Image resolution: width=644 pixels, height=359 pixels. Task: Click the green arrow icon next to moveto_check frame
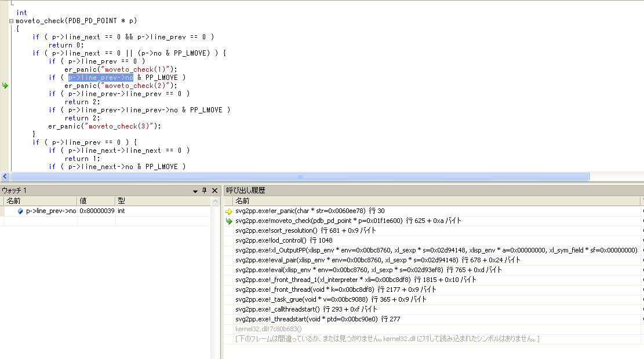[229, 221]
